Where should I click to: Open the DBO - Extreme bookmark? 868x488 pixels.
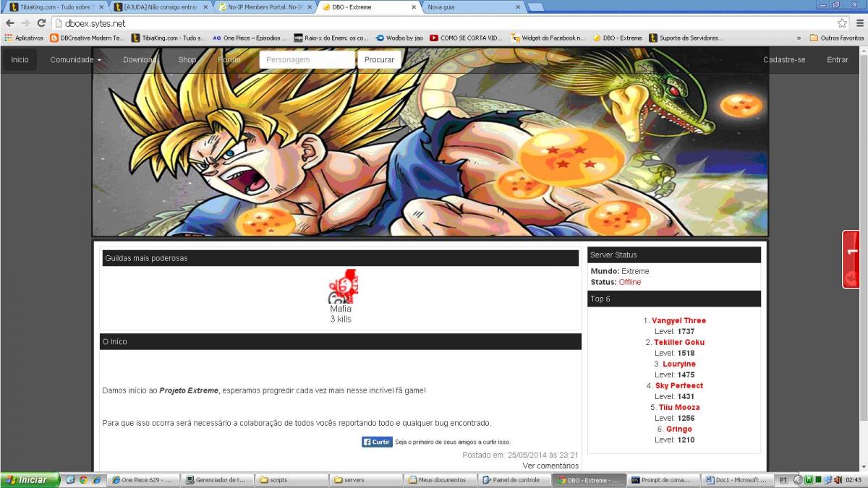tap(617, 38)
